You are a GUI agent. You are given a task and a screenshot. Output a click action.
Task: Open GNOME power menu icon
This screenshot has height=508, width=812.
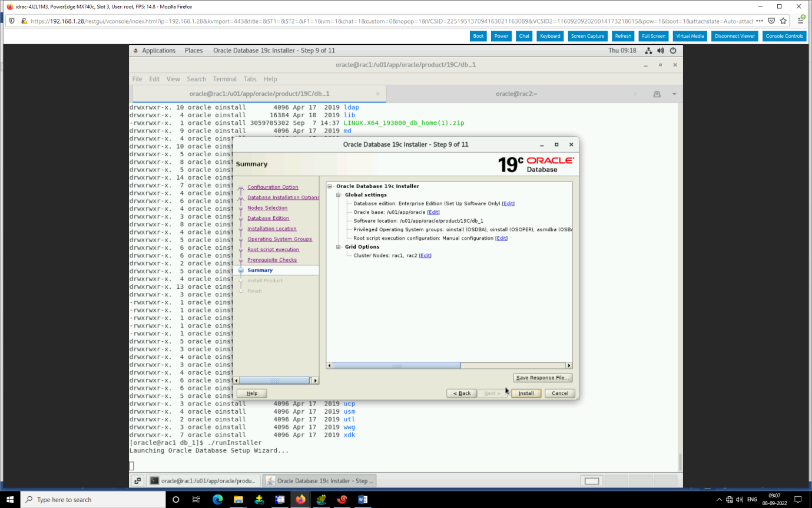click(672, 51)
